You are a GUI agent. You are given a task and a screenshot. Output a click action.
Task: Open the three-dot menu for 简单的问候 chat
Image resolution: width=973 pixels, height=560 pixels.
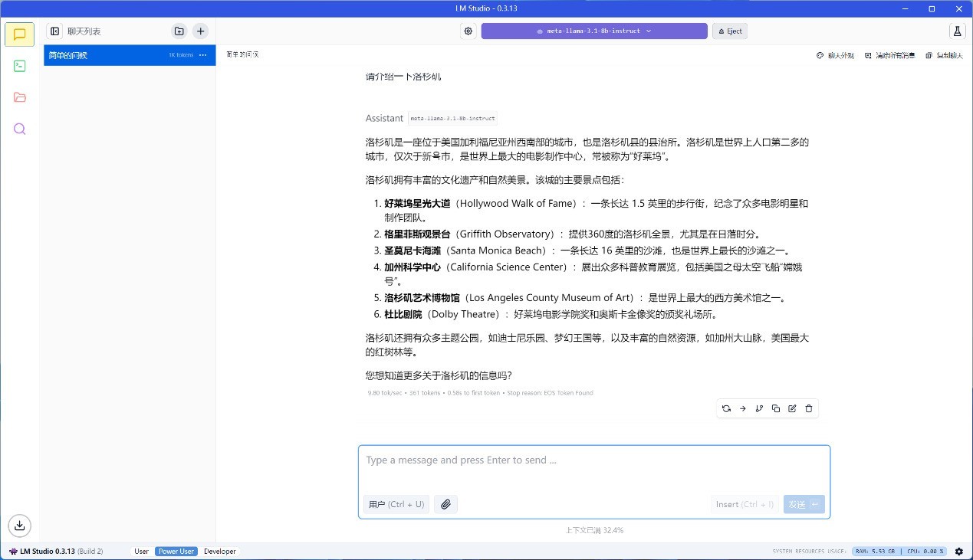tap(203, 55)
